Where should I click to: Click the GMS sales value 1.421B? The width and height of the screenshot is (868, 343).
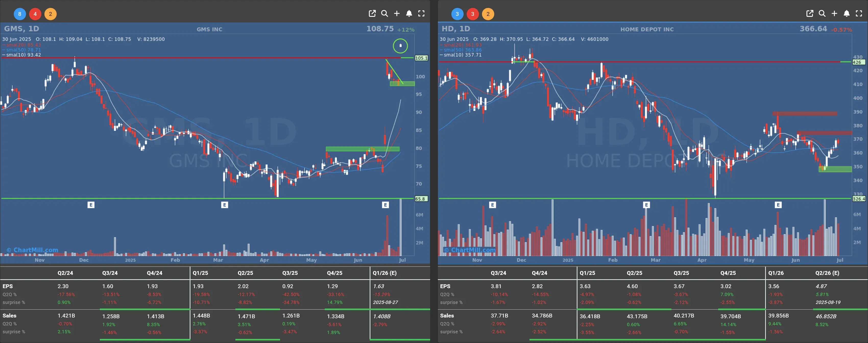click(x=66, y=315)
